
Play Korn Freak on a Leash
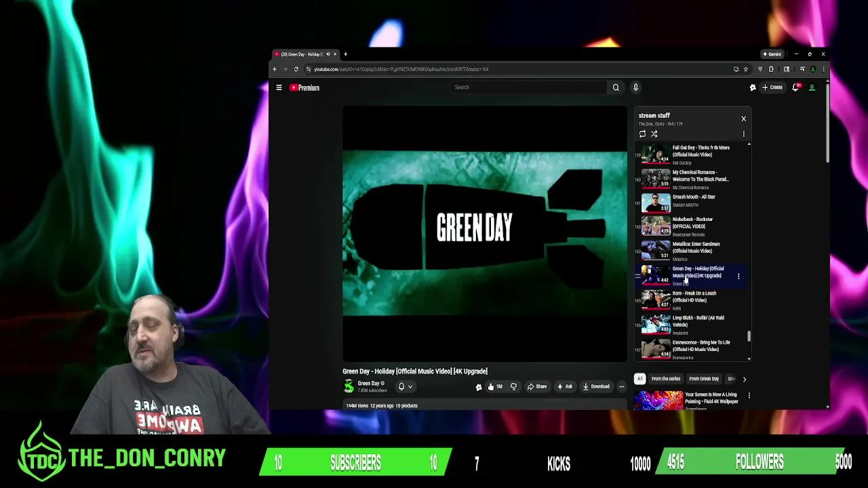coord(692,301)
